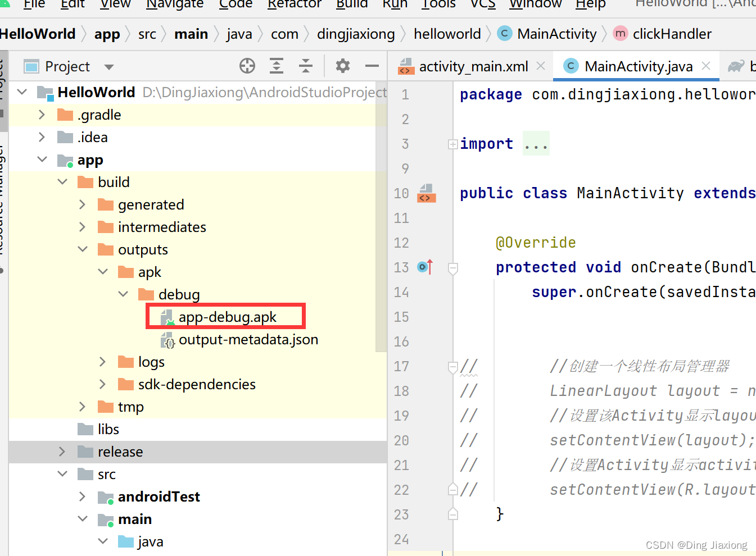The height and width of the screenshot is (556, 756).
Task: Unfold the collapsed imports on line 3
Action: tap(452, 144)
